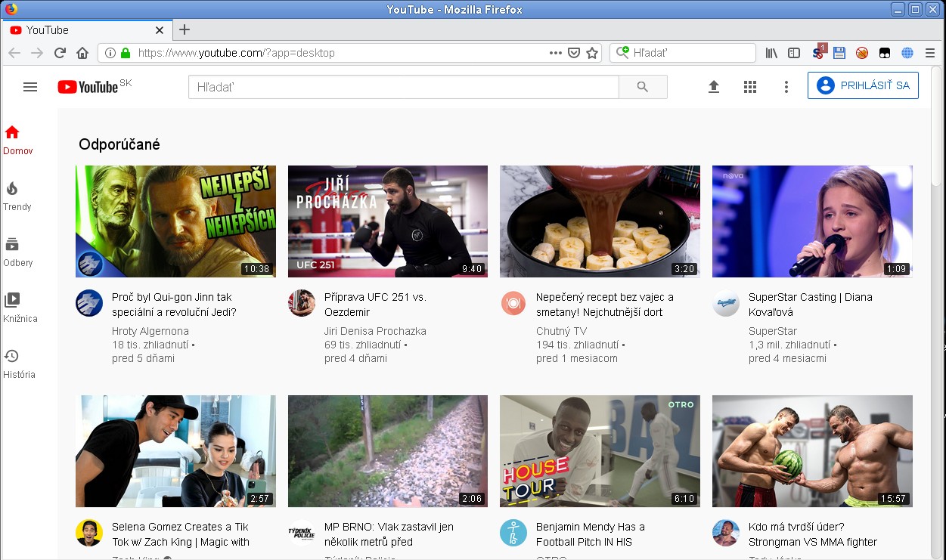Click the YouTube search input field
The image size is (946, 560).
pyautogui.click(x=404, y=87)
